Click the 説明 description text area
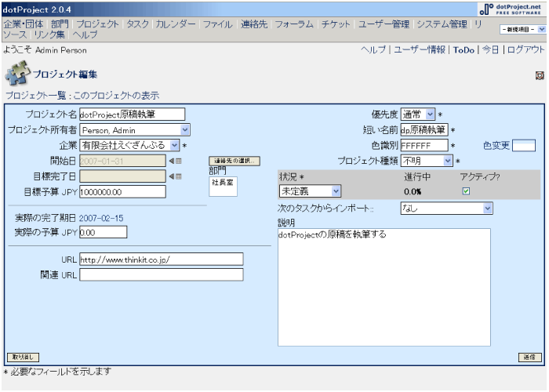The height and width of the screenshot is (392, 549). click(384, 288)
